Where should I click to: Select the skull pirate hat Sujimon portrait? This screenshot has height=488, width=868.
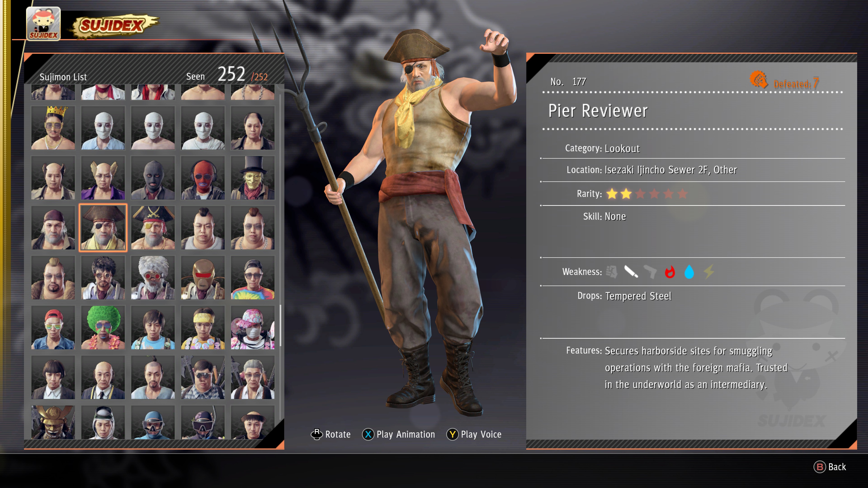153,228
